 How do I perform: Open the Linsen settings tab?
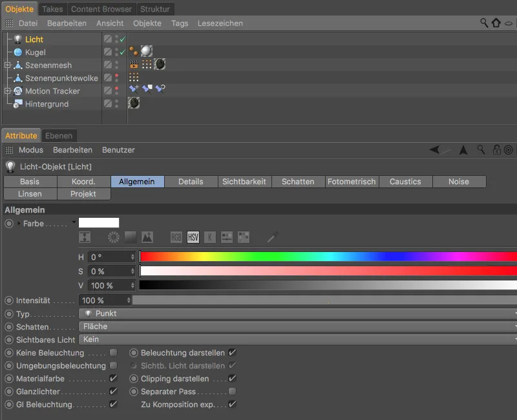[x=30, y=194]
